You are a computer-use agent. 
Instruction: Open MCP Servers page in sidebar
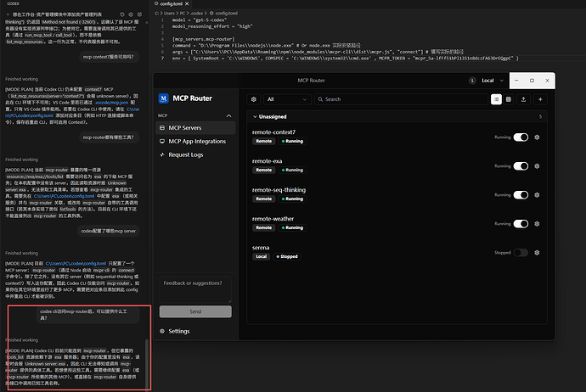coord(195,127)
